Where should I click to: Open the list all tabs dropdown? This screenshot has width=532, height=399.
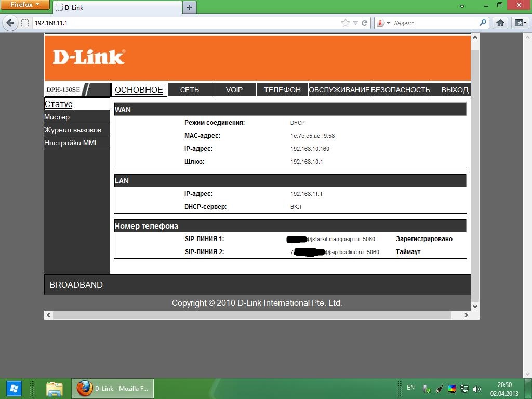(462, 6)
